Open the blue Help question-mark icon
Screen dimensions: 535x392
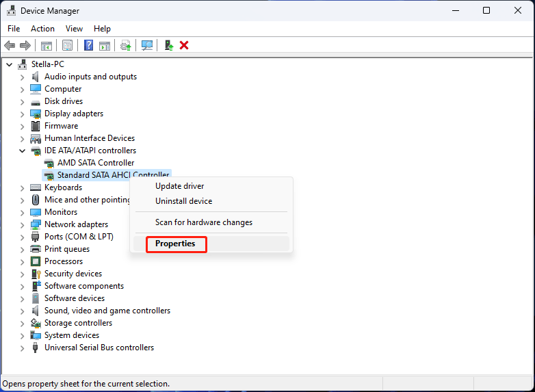[88, 45]
